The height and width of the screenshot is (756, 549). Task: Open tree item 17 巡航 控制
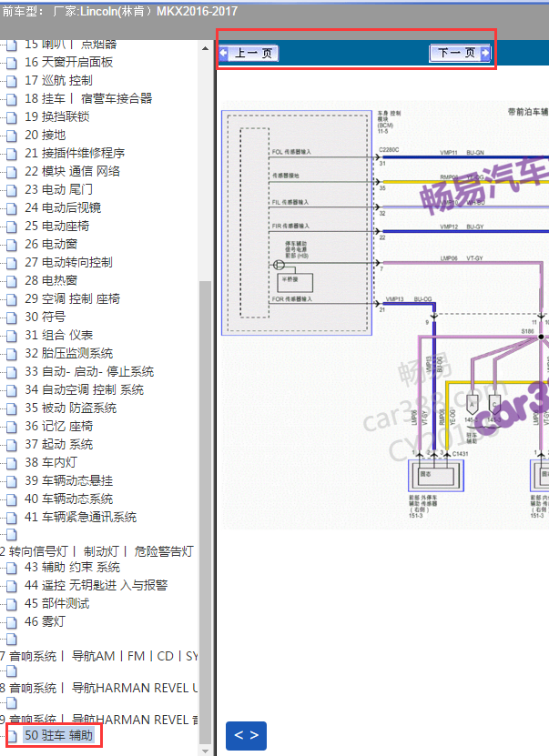coord(58,80)
